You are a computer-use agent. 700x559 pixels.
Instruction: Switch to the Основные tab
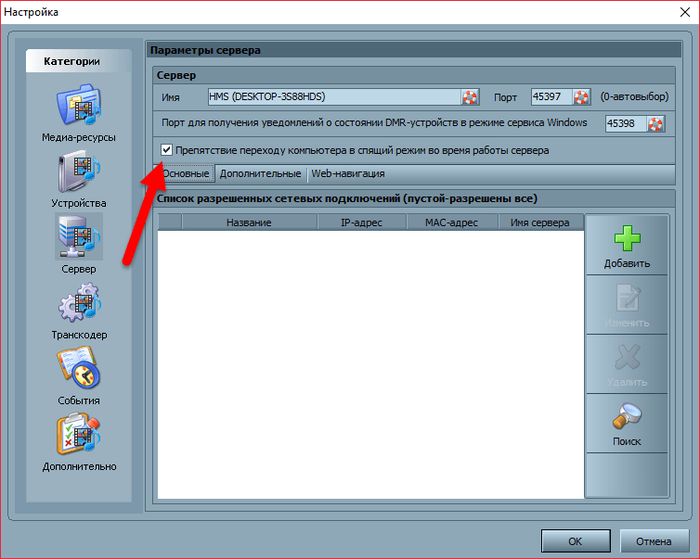click(185, 174)
